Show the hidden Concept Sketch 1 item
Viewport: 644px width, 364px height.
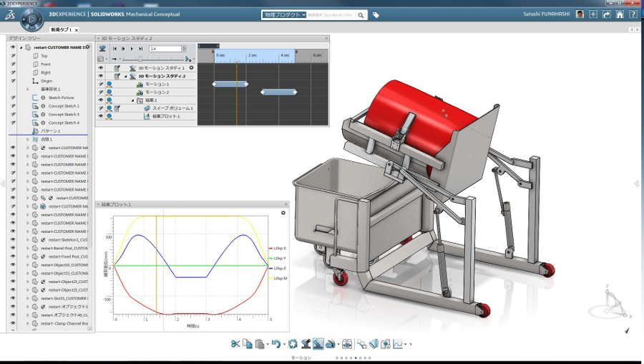13,106
